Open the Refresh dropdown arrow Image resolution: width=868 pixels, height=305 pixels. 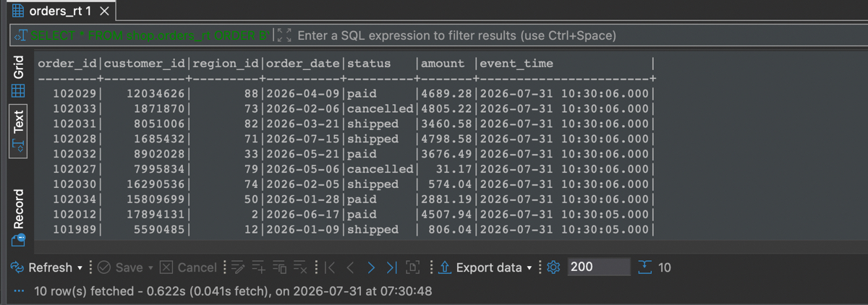(x=80, y=268)
